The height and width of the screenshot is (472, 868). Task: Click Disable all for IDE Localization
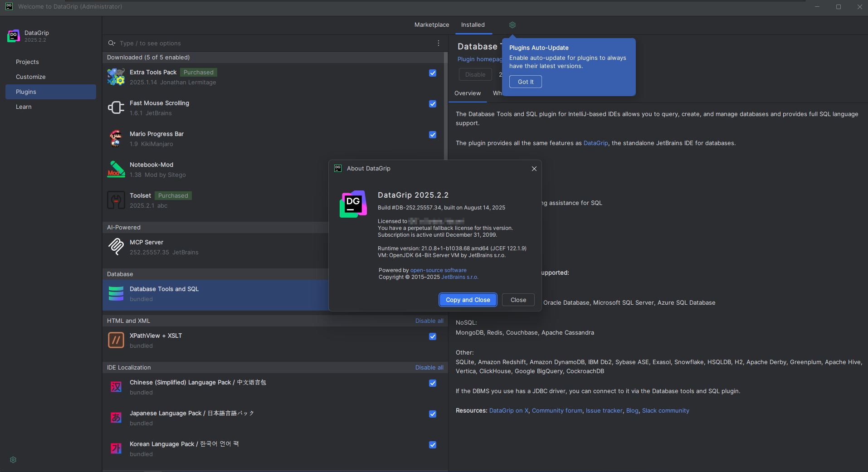click(429, 367)
